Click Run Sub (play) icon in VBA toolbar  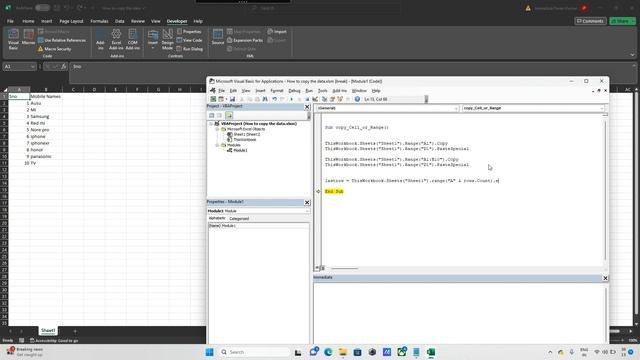[x=291, y=99]
